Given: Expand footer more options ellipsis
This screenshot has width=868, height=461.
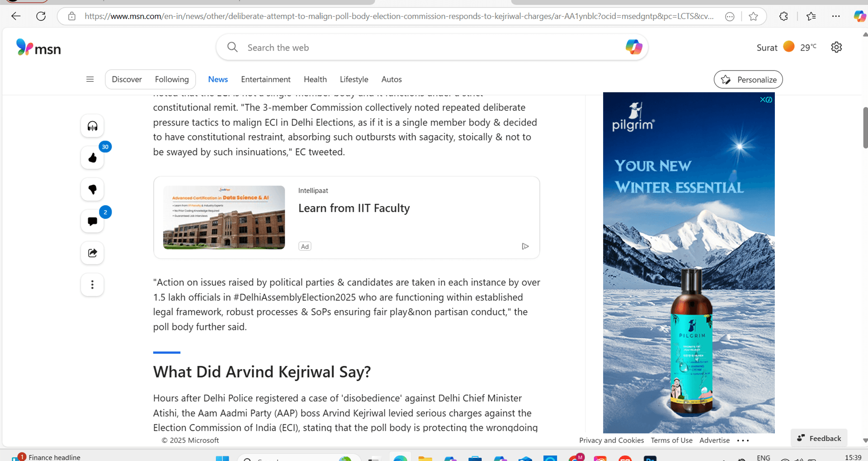Looking at the screenshot, I should click(743, 441).
